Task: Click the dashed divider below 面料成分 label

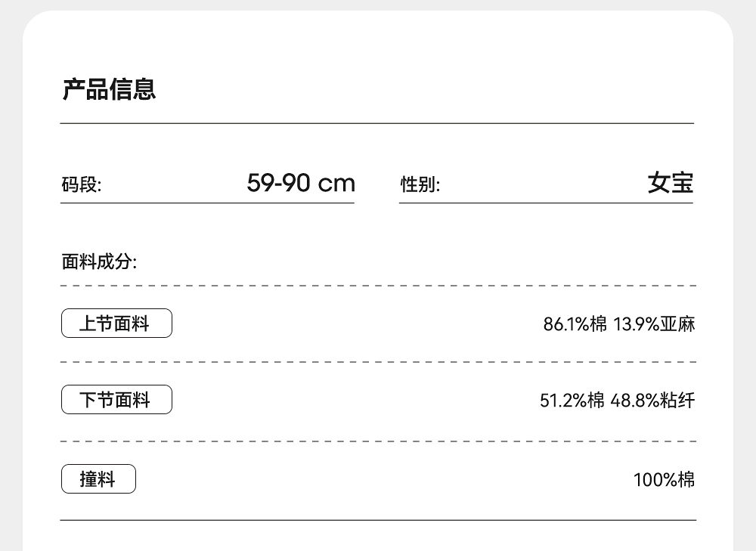Action: [x=378, y=286]
